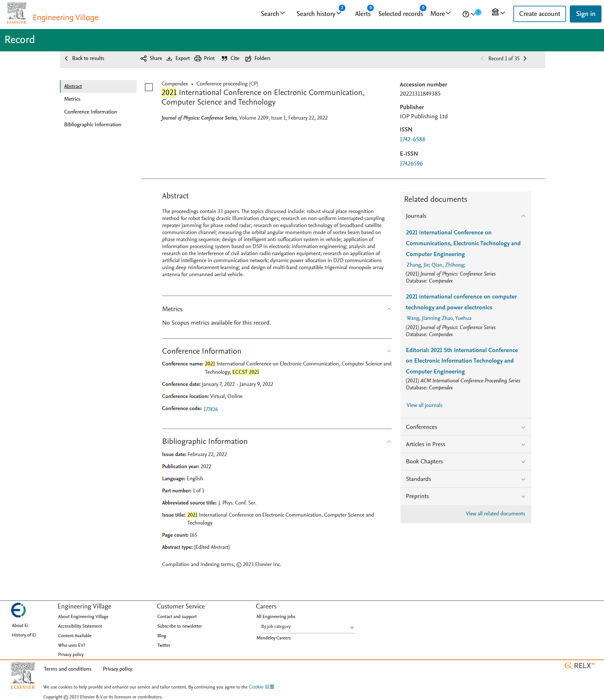Collapse the Journals related documents section
604x700 pixels.
tap(523, 216)
